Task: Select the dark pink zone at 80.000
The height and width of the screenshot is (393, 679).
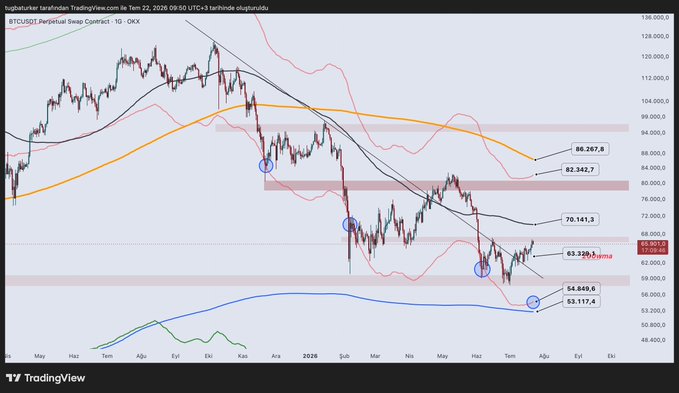Action: [446, 186]
